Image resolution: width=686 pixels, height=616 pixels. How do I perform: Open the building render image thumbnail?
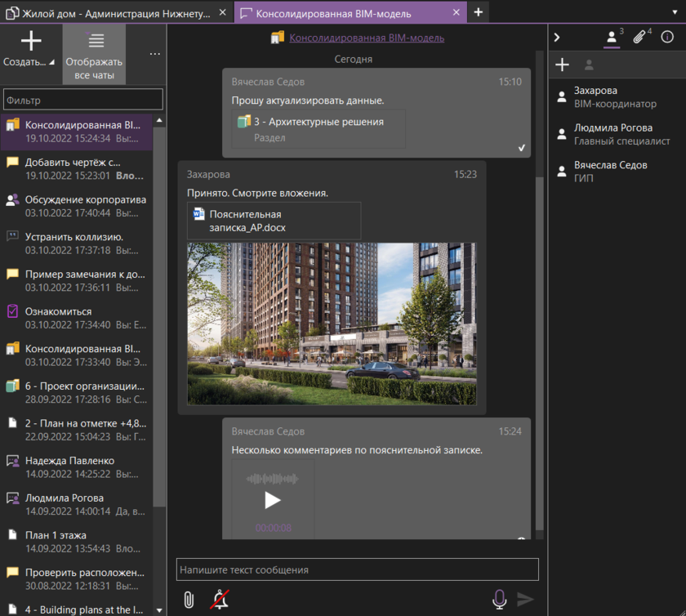pyautogui.click(x=332, y=324)
